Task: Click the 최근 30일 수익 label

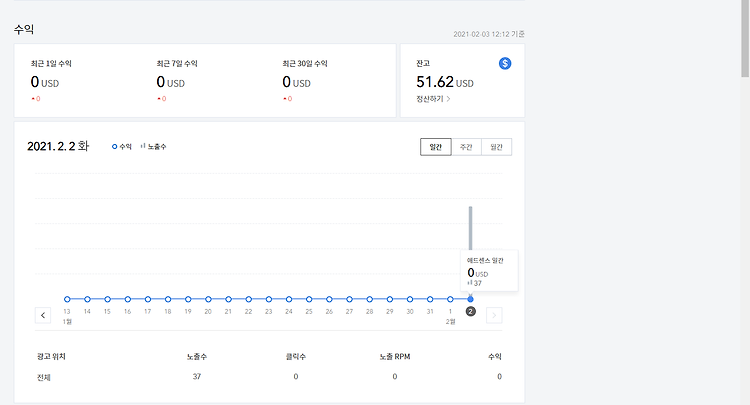Action: pos(305,64)
